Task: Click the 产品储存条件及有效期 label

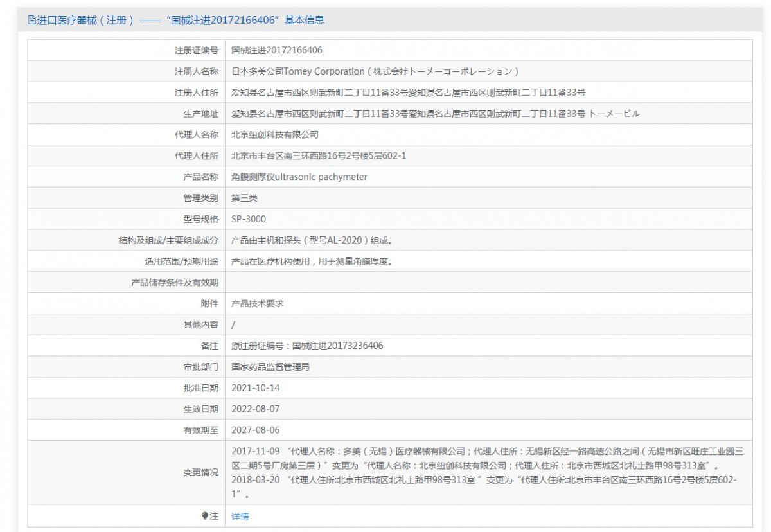Action: coord(175,283)
